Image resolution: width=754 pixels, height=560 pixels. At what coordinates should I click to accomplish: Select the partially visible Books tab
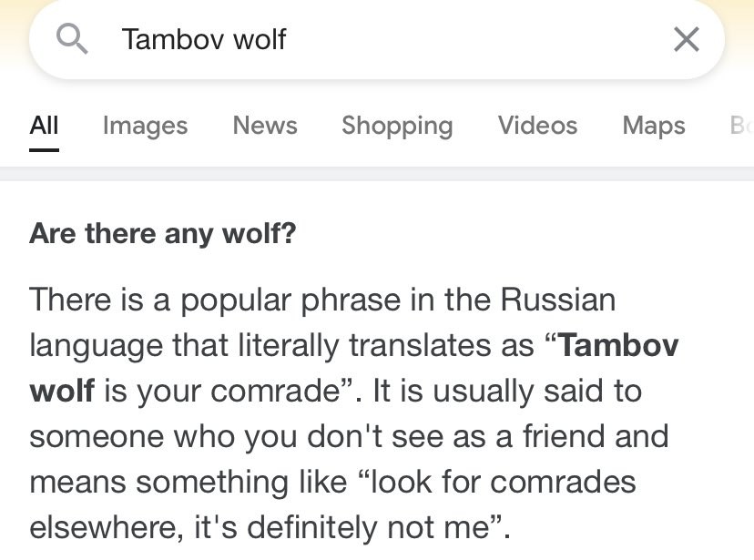pyautogui.click(x=741, y=126)
